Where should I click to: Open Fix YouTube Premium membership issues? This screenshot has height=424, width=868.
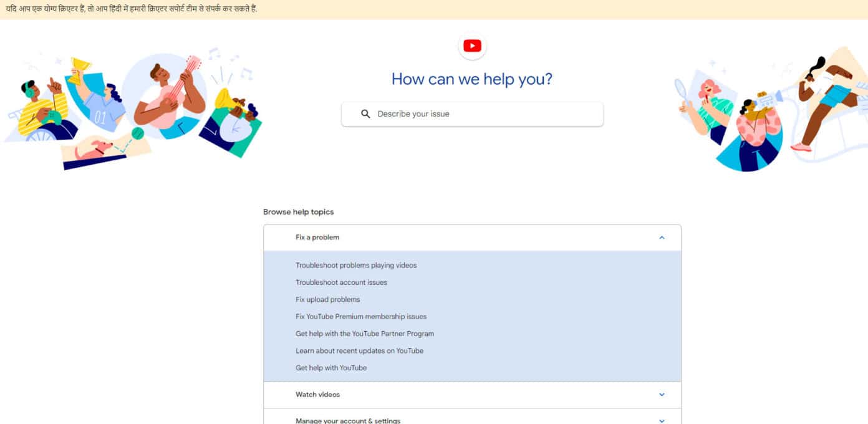click(360, 316)
